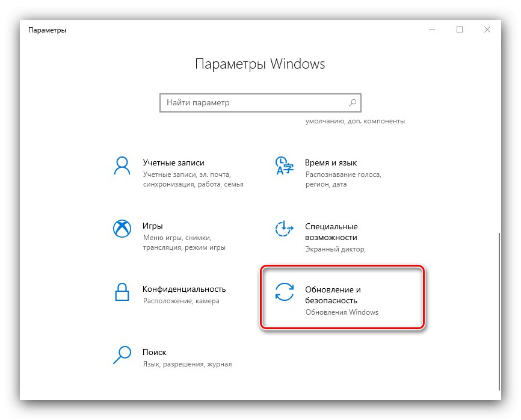The image size is (521, 420).
Task: Go to "Конфиденциальность" settings
Action: click(184, 289)
